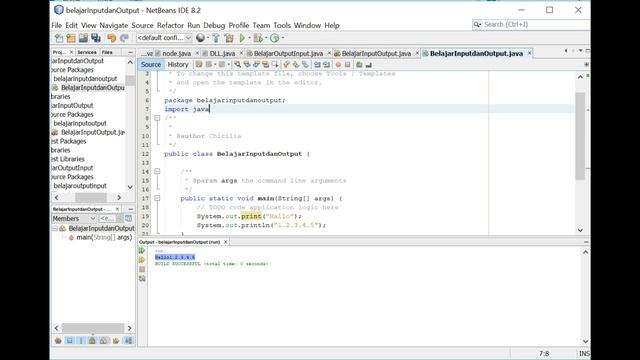Switch to the Services tab
The width and height of the screenshot is (640, 360).
click(x=87, y=52)
